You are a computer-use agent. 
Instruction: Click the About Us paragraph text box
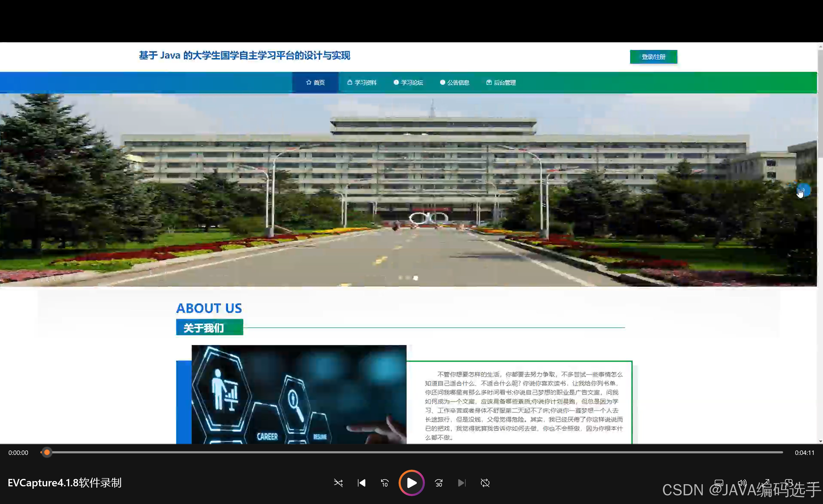coord(523,406)
